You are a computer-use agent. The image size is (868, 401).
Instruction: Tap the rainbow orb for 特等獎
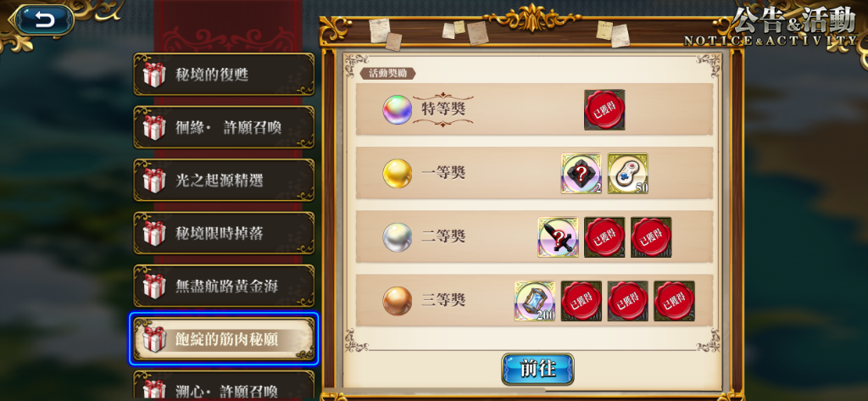tap(398, 109)
